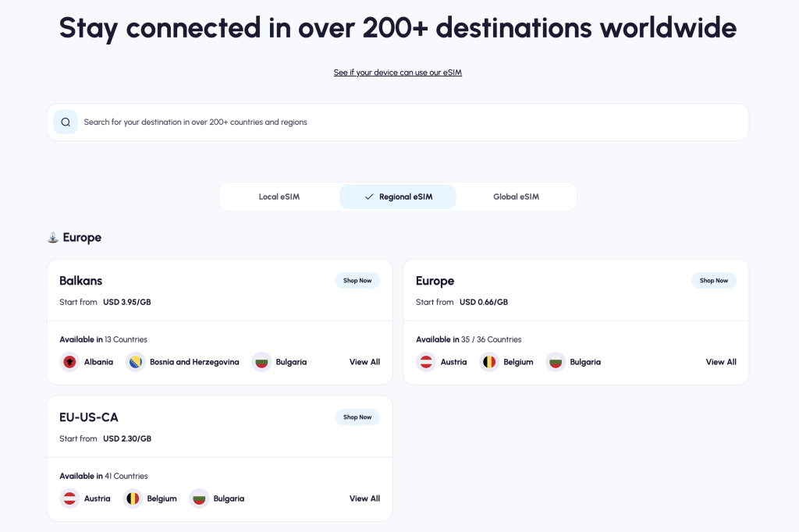Expand View All countries for Europe

point(720,362)
